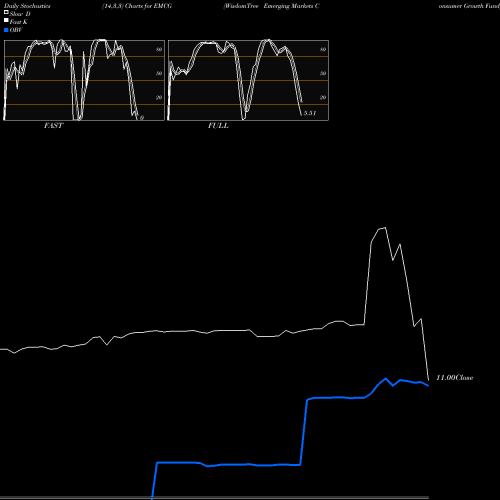This screenshot has height=500, width=500.
Task: Click the 80 level label in FAST chart
Action: click(159, 49)
